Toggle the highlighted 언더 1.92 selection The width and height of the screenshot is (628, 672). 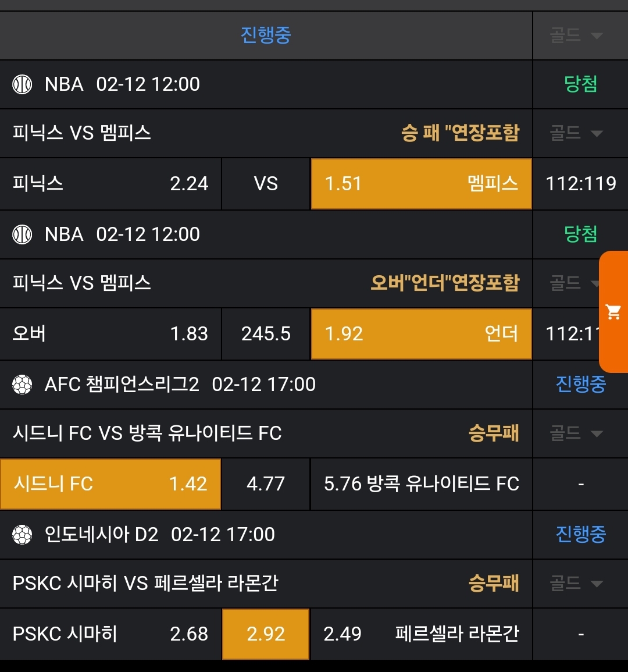421,334
